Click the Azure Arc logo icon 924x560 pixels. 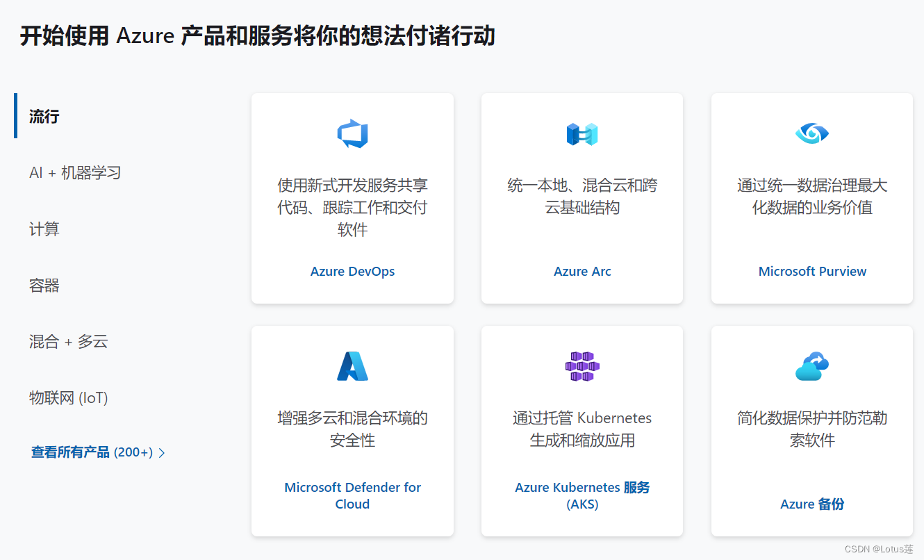pyautogui.click(x=582, y=134)
